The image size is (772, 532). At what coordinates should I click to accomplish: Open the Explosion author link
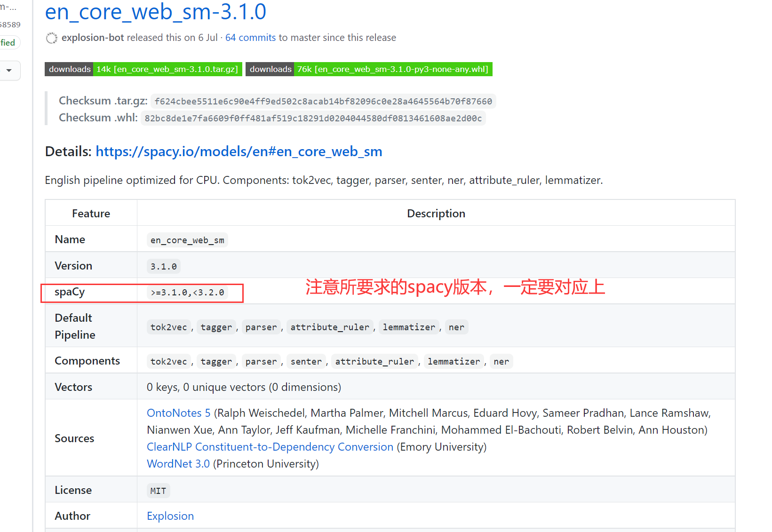[x=170, y=516]
